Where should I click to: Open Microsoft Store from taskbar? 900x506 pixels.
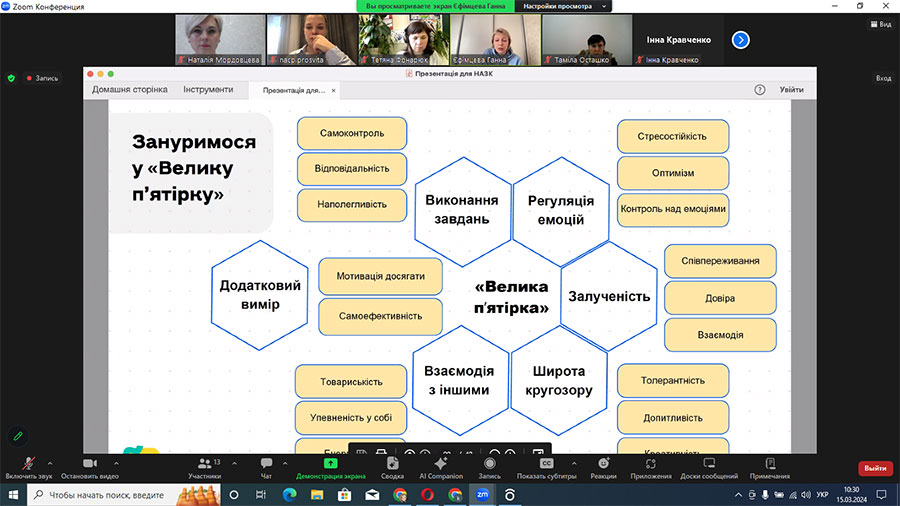[x=344, y=495]
